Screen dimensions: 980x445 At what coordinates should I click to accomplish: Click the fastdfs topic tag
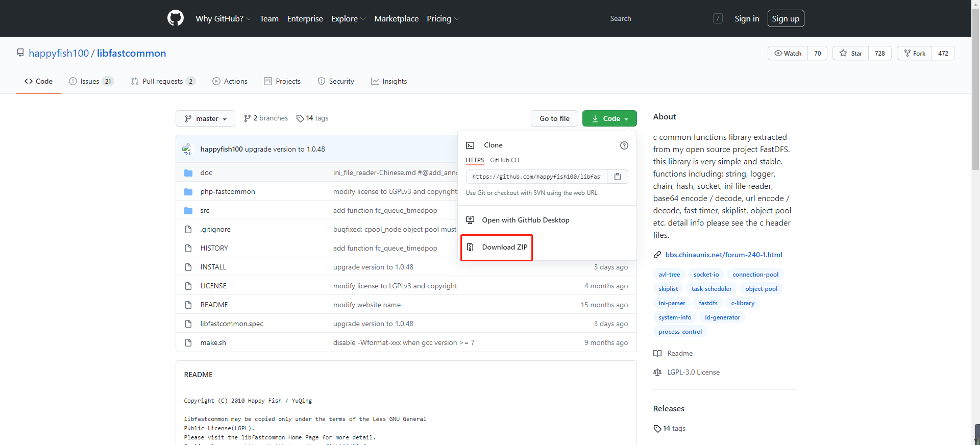(708, 303)
